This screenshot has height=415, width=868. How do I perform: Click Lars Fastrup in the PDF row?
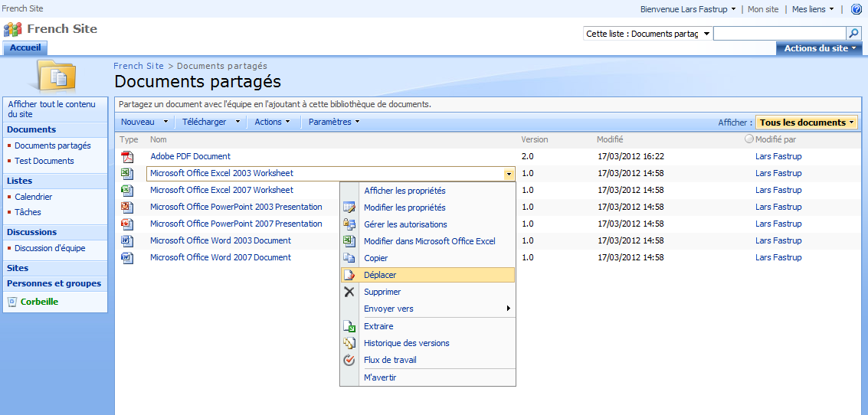778,157
